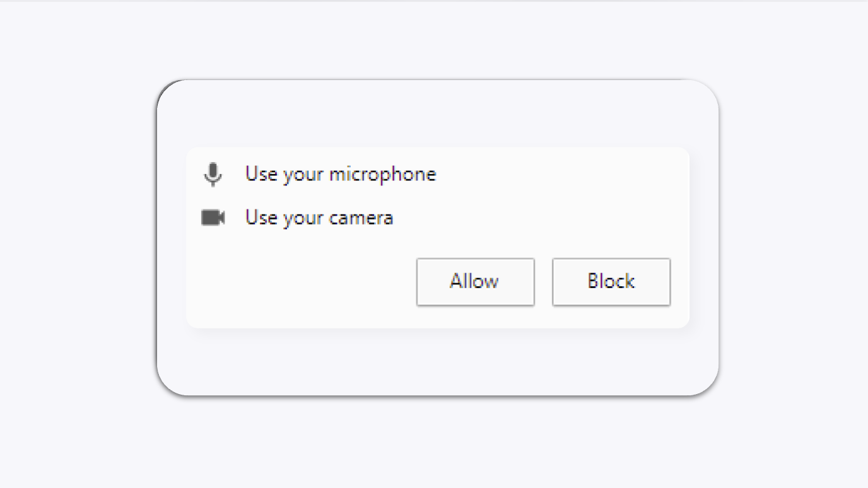Click the outer panel area above the prompt
The width and height of the screenshot is (868, 488).
pos(438,113)
